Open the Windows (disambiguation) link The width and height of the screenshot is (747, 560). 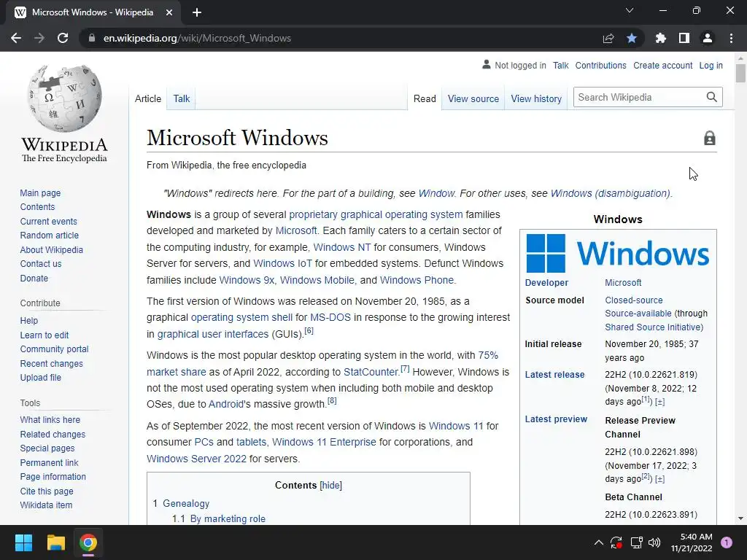click(x=611, y=193)
